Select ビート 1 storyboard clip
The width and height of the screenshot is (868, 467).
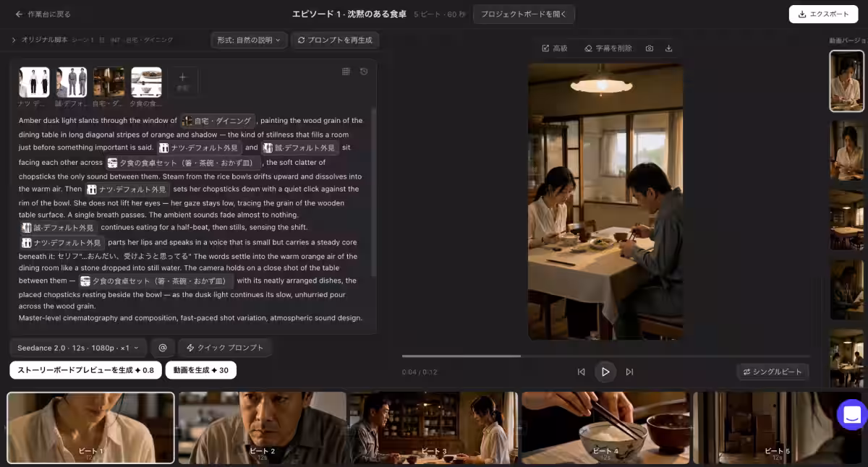click(x=90, y=428)
